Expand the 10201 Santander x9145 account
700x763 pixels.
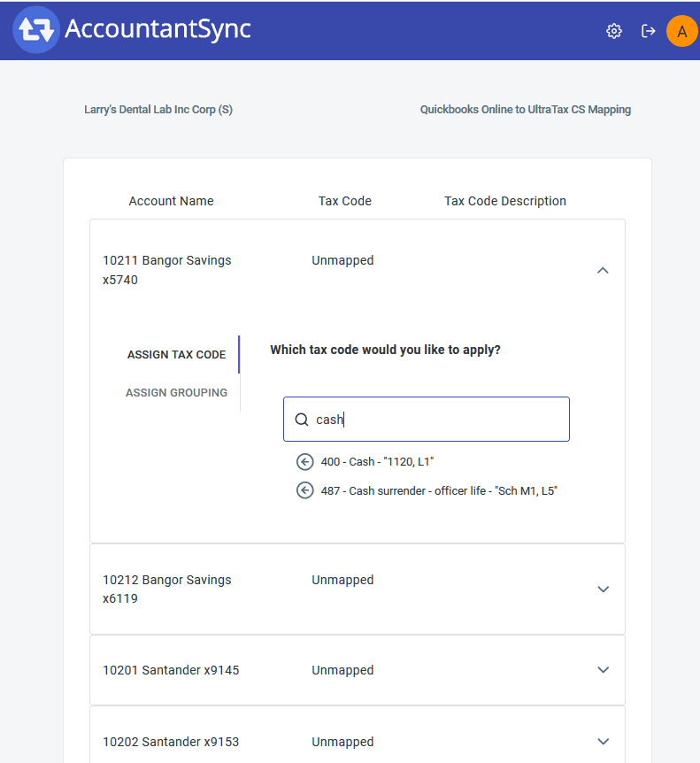(x=603, y=670)
